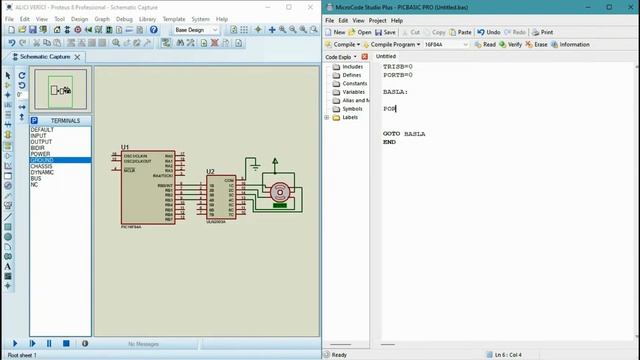Open the Proteus Graph menu
Screen dimensions: 640x360
102,19
